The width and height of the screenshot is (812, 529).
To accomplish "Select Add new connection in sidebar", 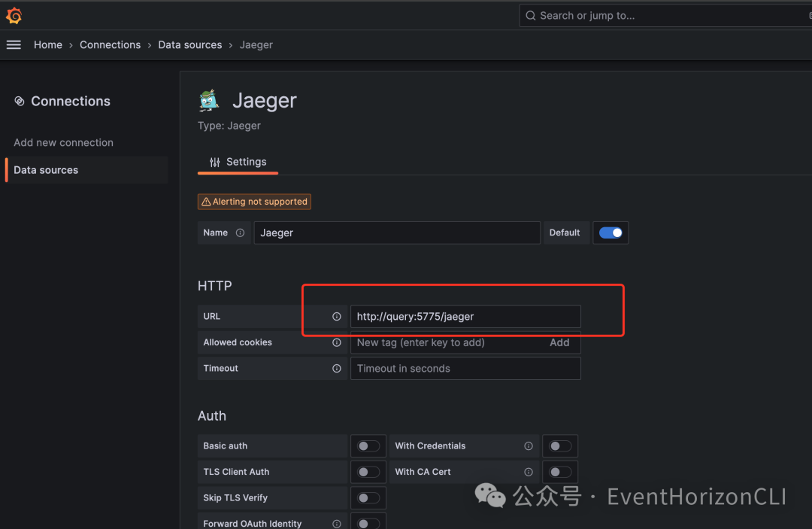I will (63, 142).
